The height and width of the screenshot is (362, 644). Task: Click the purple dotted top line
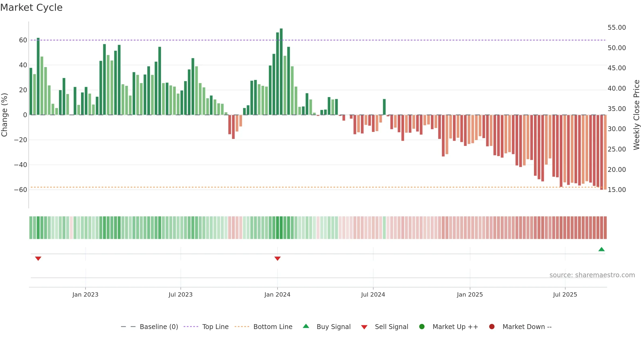[x=318, y=40]
